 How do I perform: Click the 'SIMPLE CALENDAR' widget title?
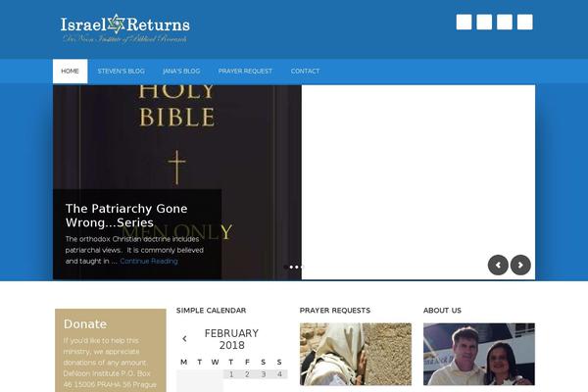click(x=211, y=311)
